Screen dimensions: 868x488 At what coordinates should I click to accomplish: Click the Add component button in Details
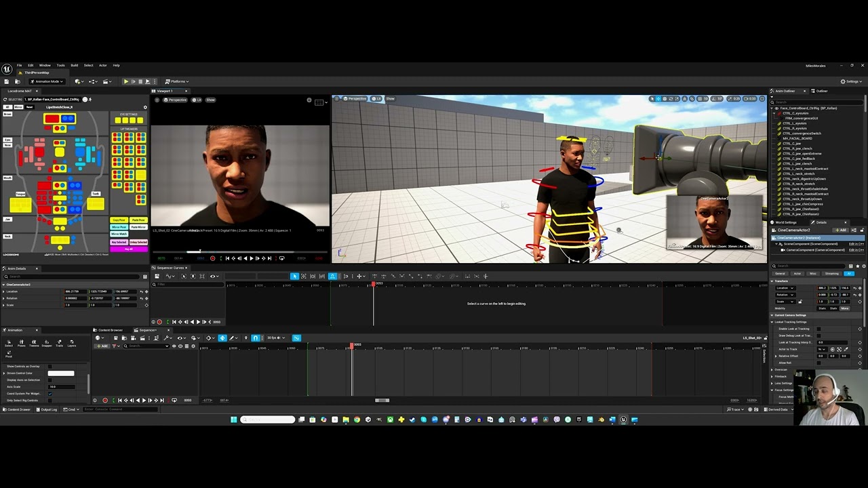click(840, 230)
